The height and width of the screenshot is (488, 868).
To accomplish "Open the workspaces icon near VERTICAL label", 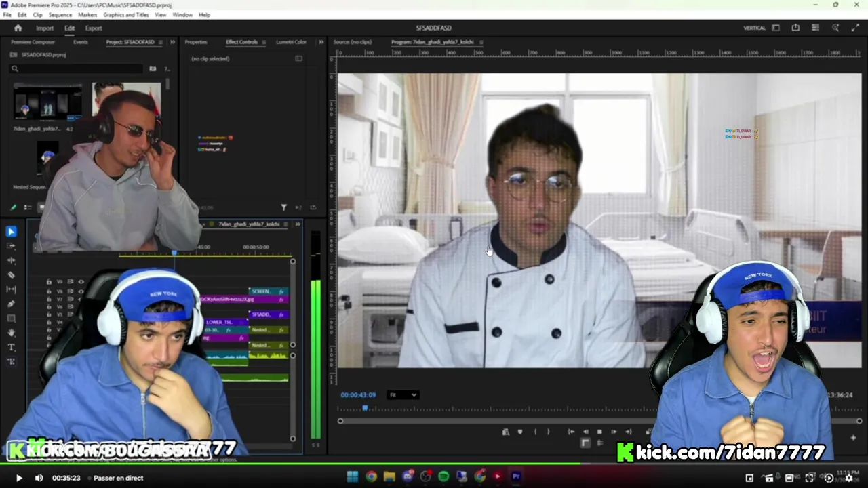I will [x=776, y=28].
